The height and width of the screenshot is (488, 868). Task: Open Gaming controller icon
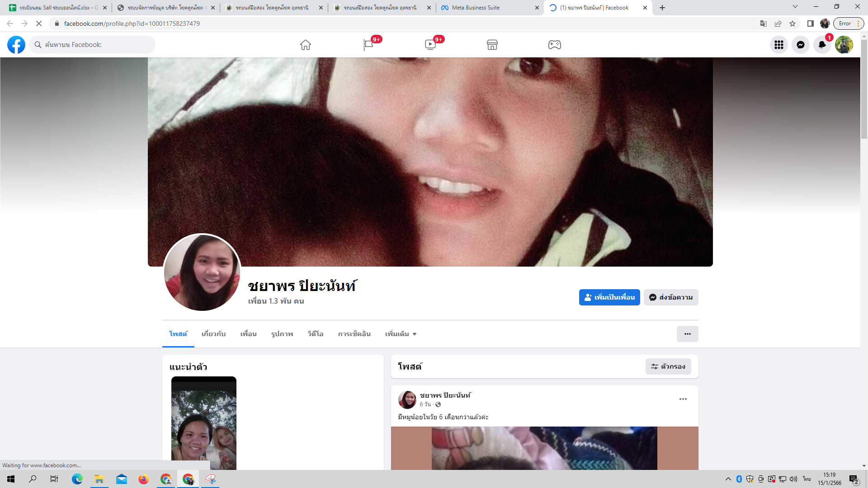coord(555,45)
